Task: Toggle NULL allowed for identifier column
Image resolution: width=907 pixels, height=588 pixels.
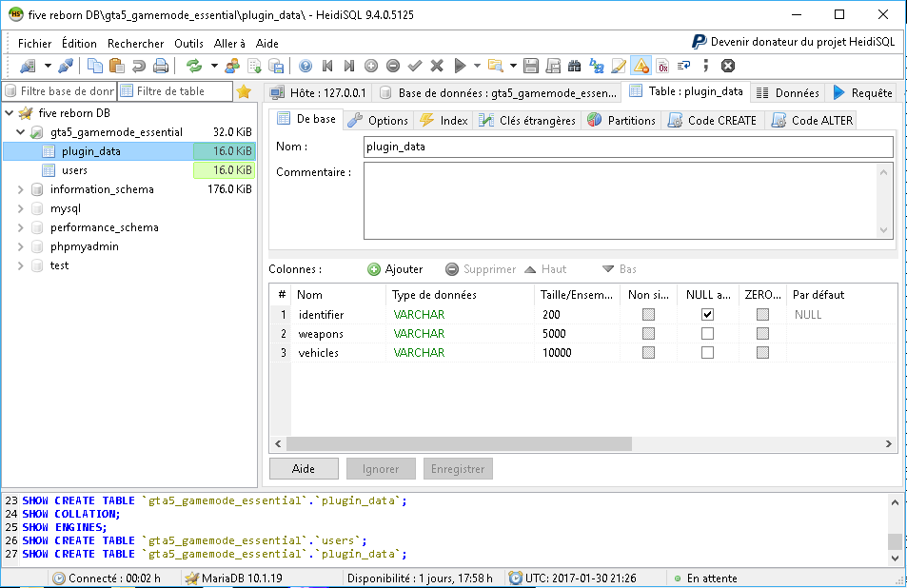Action: click(x=707, y=315)
